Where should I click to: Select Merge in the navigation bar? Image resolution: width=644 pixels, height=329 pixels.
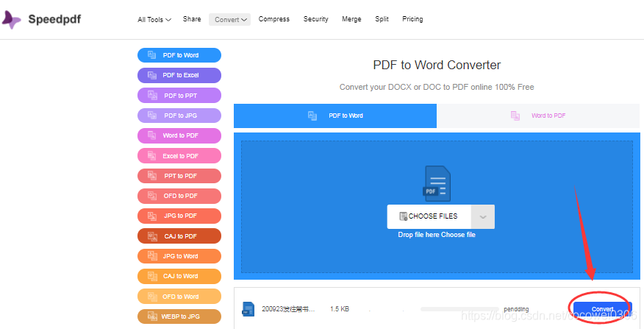pos(351,19)
